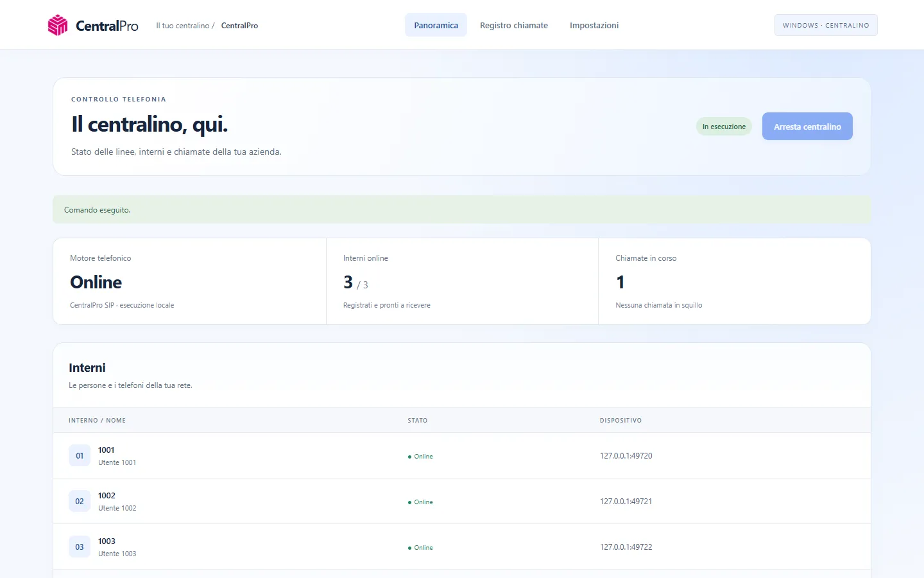The image size is (924, 578).
Task: Click the name 'Utente 1001'
Action: point(117,462)
